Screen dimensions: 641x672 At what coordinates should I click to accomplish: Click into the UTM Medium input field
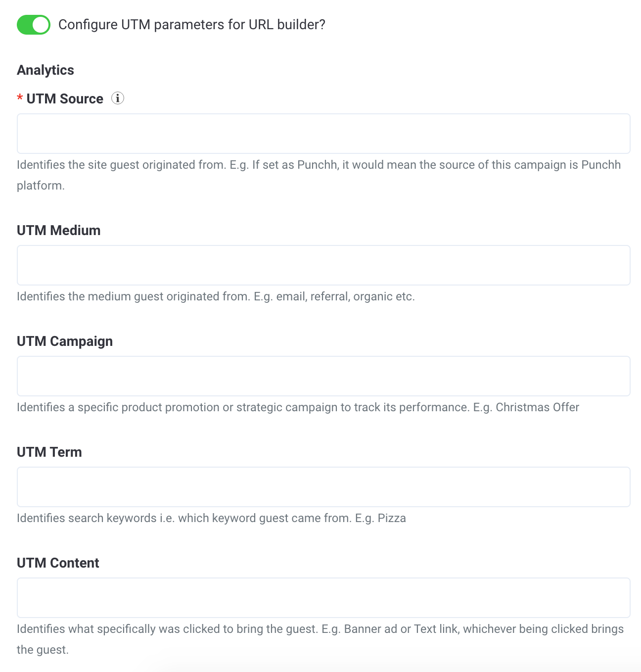[x=323, y=265]
